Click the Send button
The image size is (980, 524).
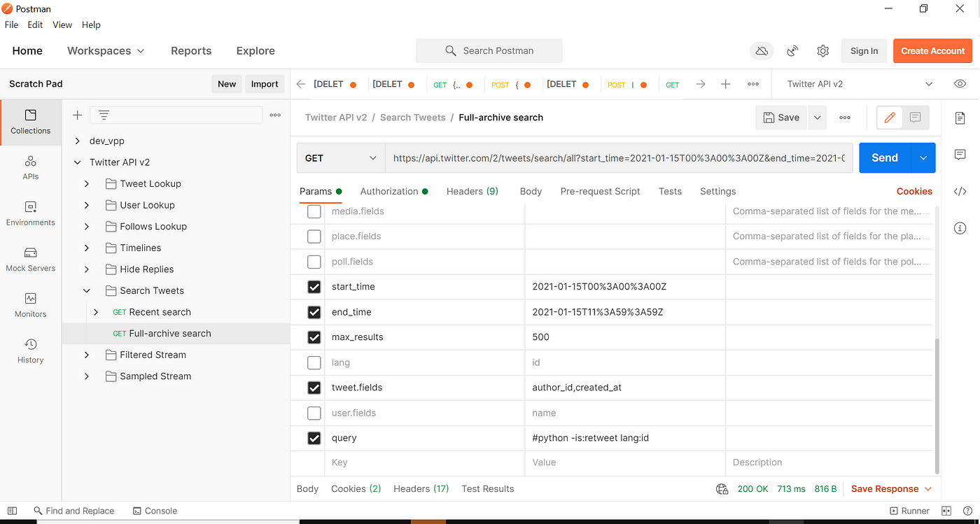(885, 158)
